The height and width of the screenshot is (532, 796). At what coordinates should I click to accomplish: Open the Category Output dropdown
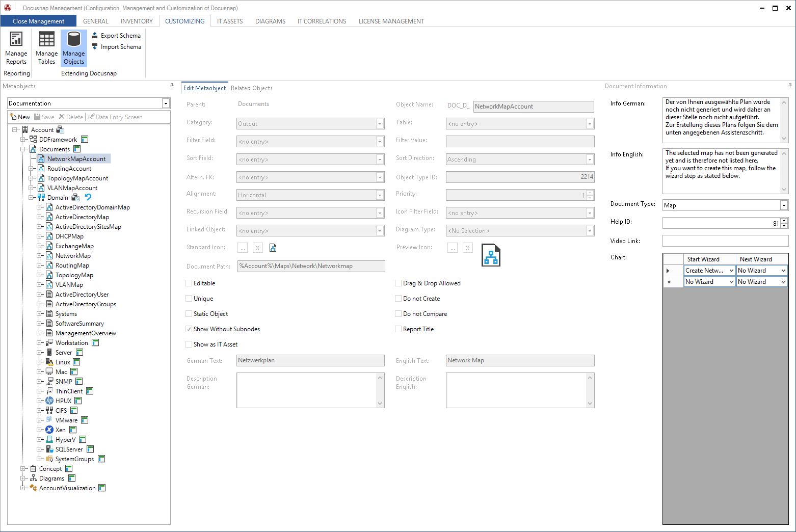(380, 124)
